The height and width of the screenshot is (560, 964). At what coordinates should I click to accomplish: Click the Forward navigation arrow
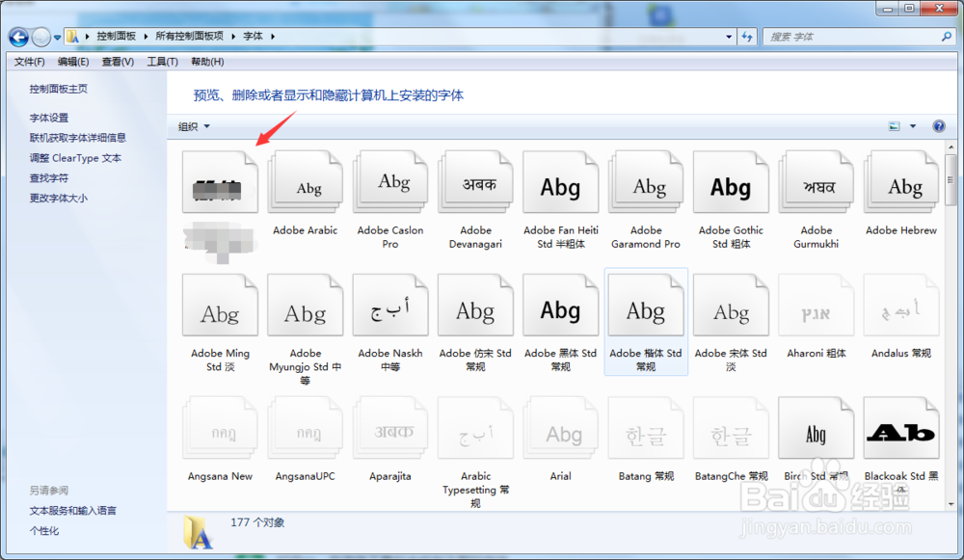[40, 38]
